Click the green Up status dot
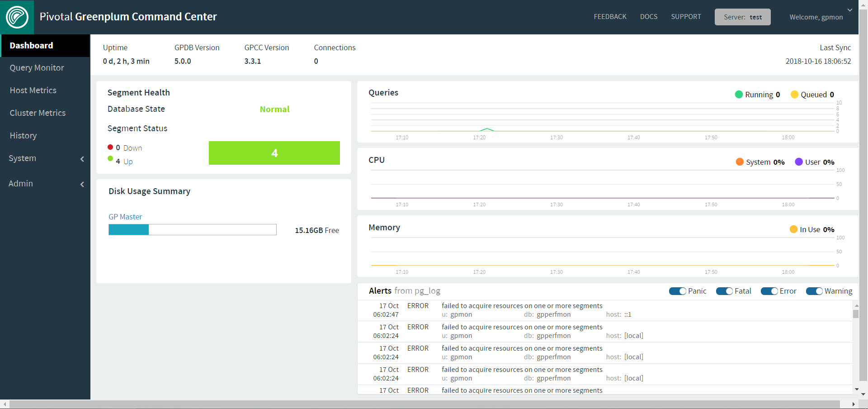Viewport: 868px width, 409px height. pos(110,158)
